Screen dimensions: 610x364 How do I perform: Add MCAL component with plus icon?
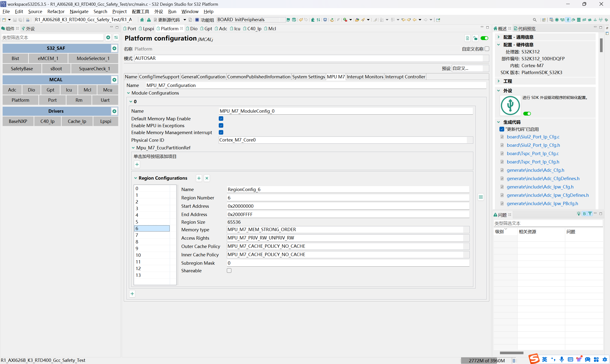[114, 80]
